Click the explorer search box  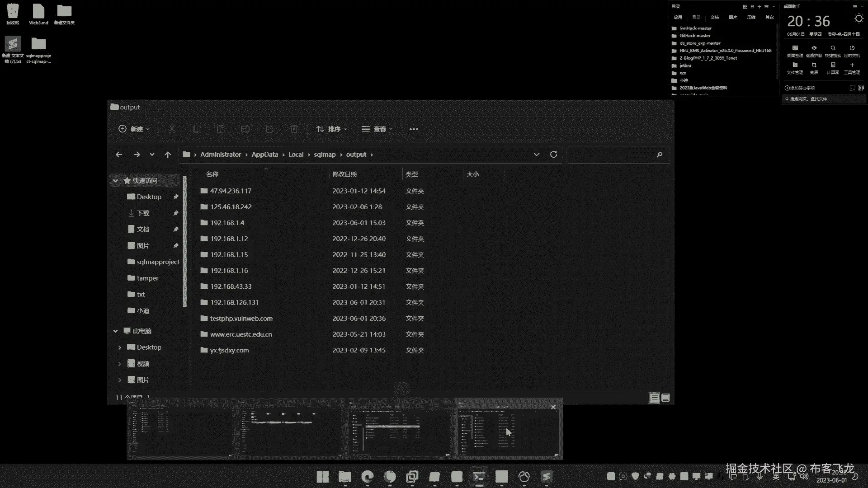coord(610,155)
